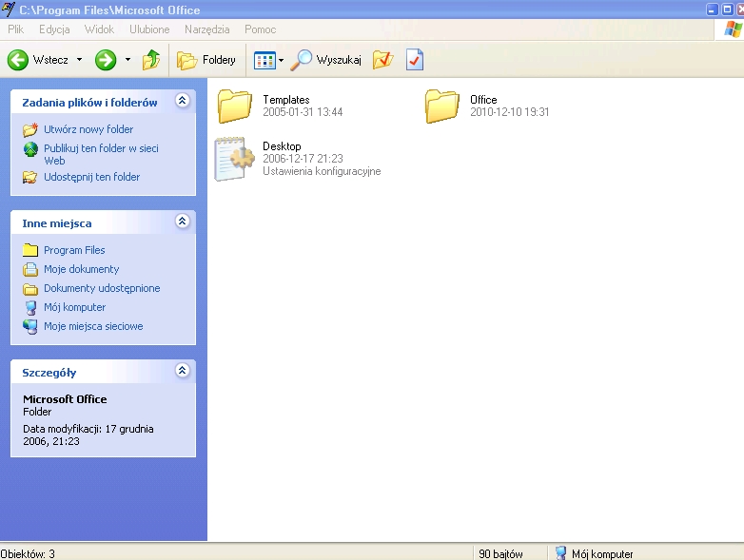744x560 pixels.
Task: Select the Desktop file name
Action: point(282,146)
